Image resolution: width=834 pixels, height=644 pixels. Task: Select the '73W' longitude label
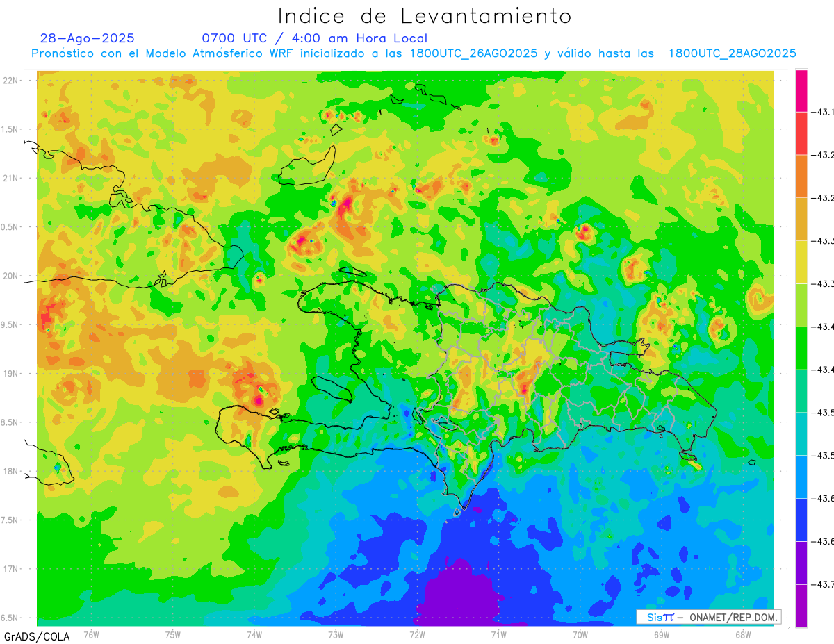336,634
